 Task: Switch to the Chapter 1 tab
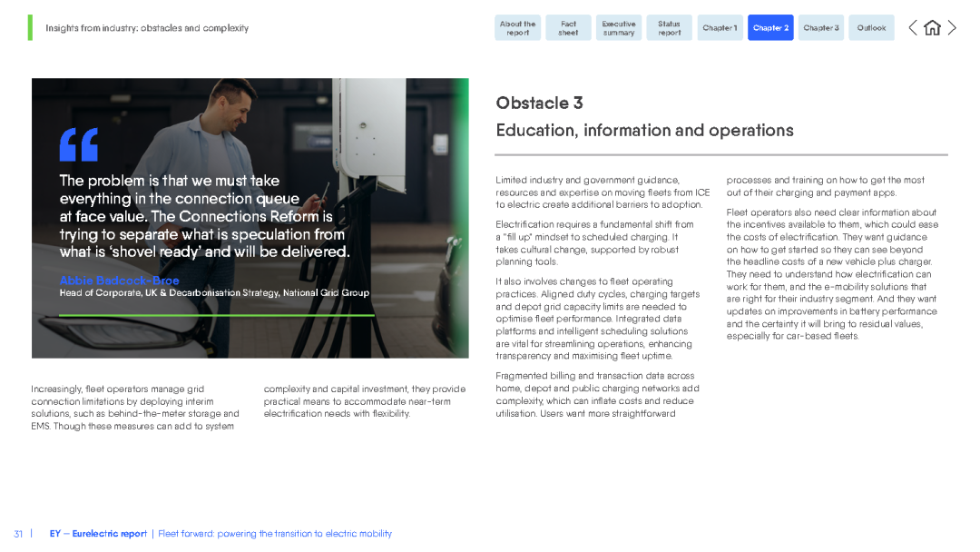click(x=720, y=27)
